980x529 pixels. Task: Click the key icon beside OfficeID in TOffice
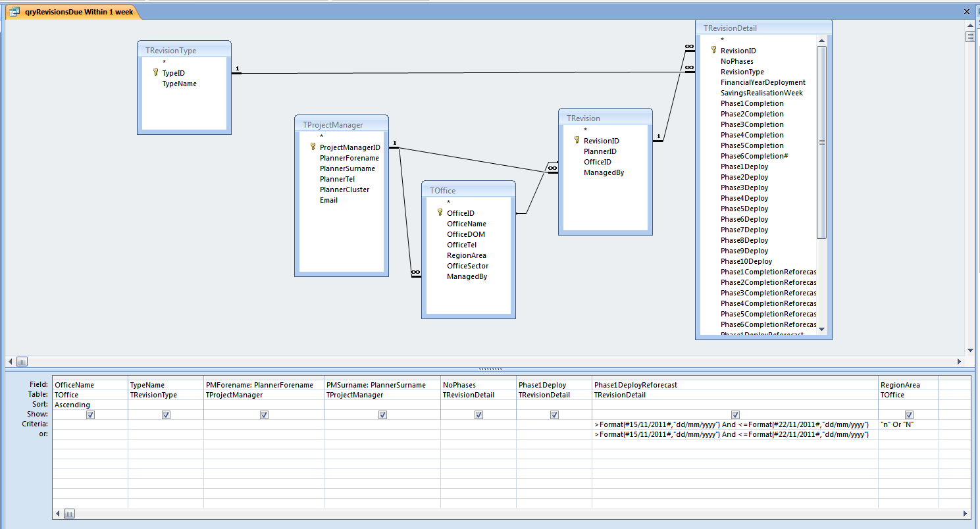pyautogui.click(x=440, y=213)
